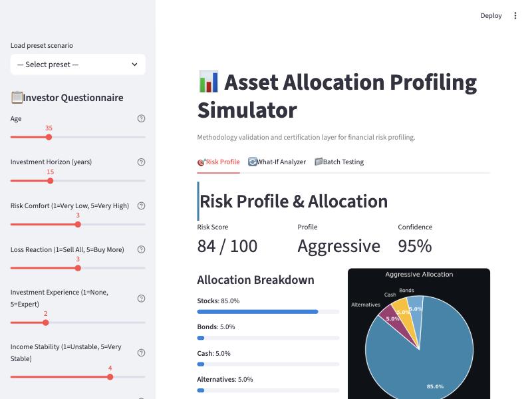This screenshot has height=399, width=532.
Task: Adjust the Age slider handle
Action: 49,138
